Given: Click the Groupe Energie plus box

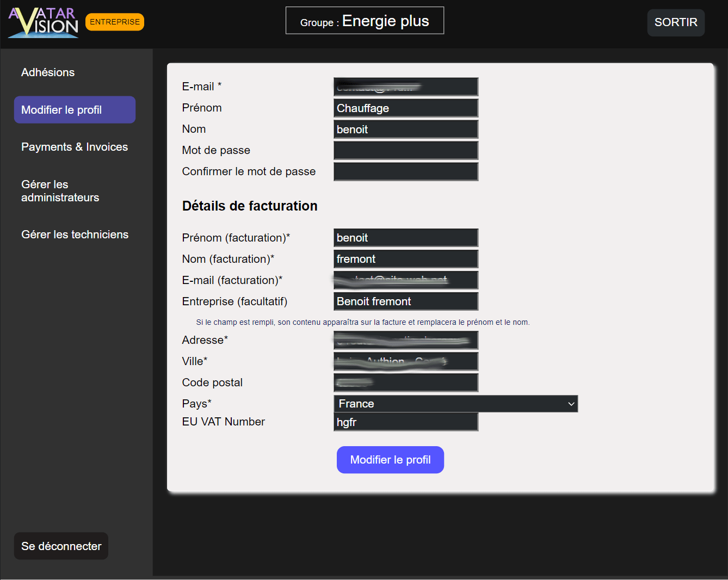Looking at the screenshot, I should pyautogui.click(x=365, y=21).
